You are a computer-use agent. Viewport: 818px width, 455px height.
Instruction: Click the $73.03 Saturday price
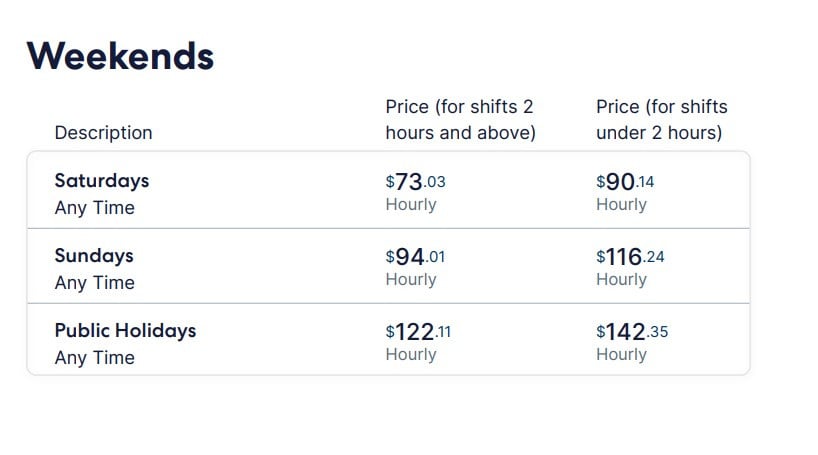point(415,182)
